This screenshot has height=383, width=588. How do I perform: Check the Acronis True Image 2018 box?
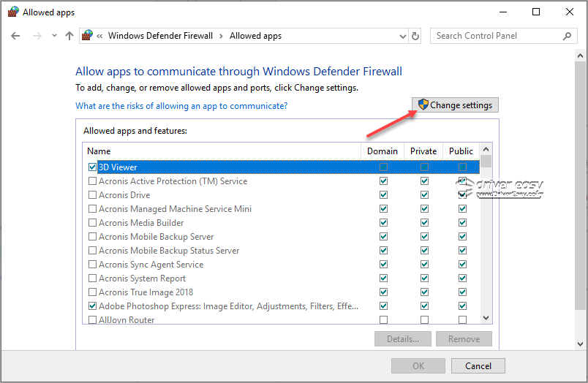[x=92, y=292]
